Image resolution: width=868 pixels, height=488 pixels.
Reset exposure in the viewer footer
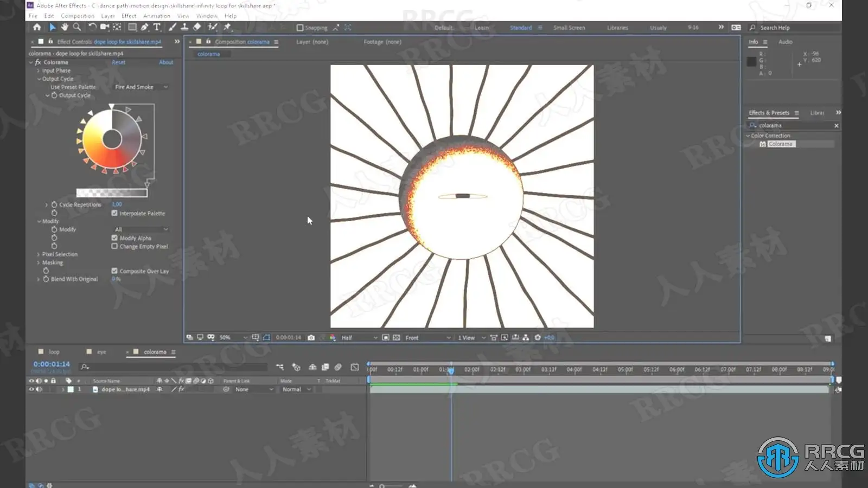click(x=538, y=338)
